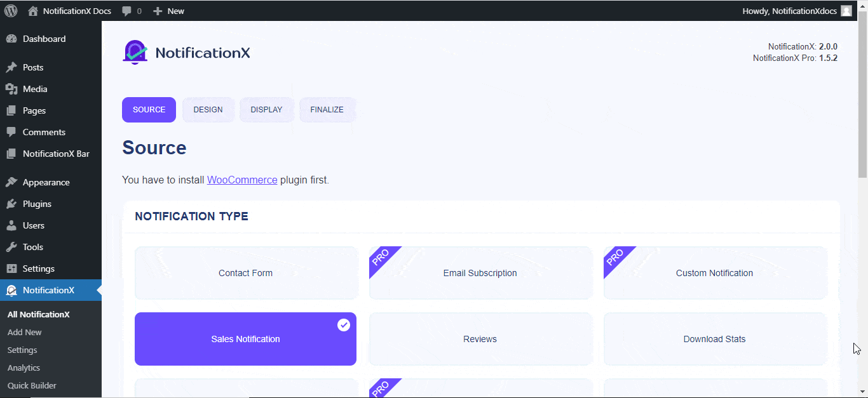Click the scrollbar up arrow
The width and height of the screenshot is (868, 398).
863,5
